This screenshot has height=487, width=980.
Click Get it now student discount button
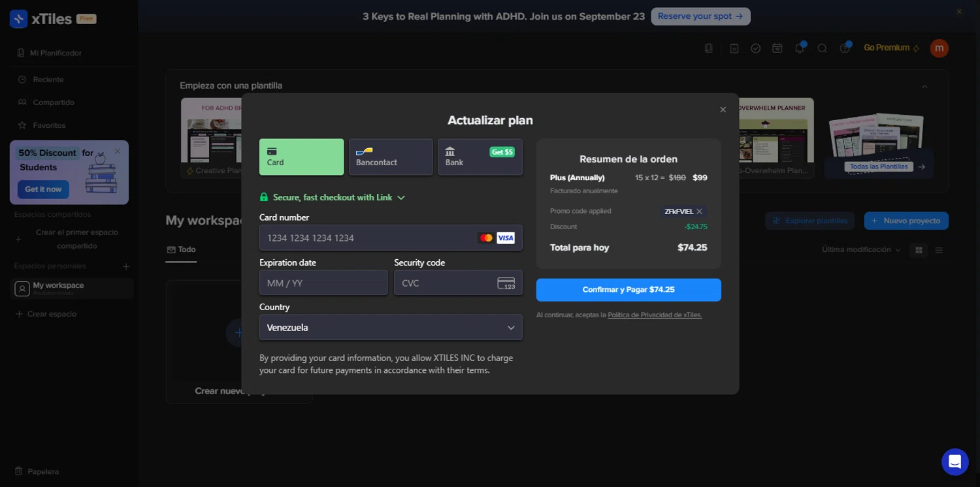click(x=43, y=189)
